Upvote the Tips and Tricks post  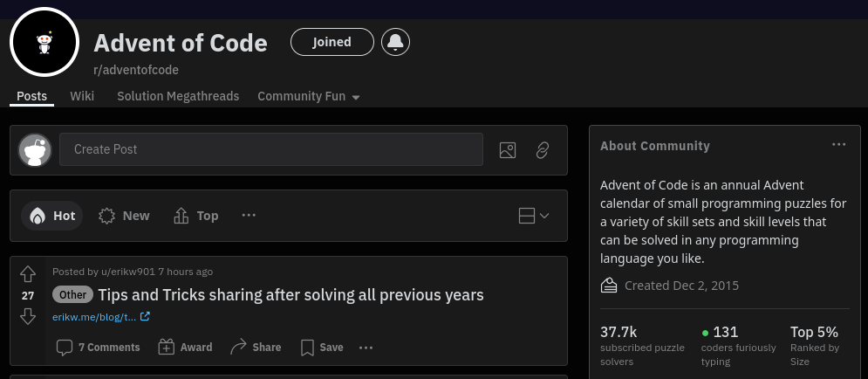[x=28, y=274]
